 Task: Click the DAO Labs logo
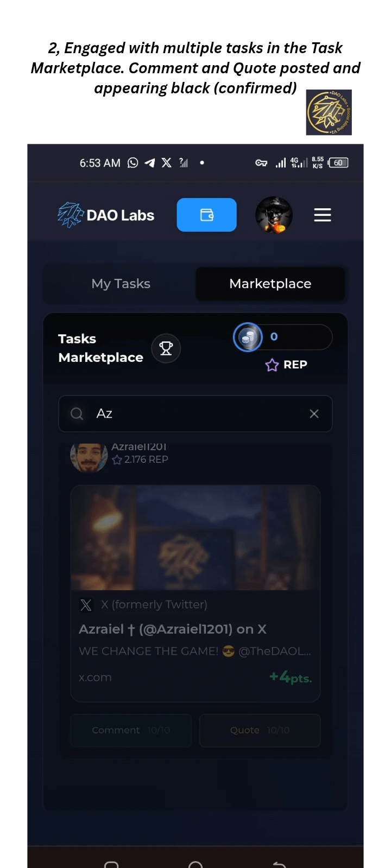click(x=106, y=215)
